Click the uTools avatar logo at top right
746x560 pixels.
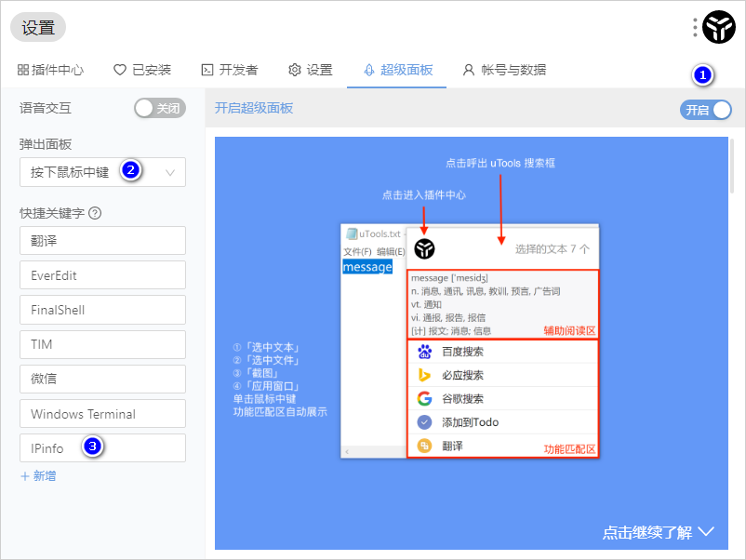coord(719,28)
